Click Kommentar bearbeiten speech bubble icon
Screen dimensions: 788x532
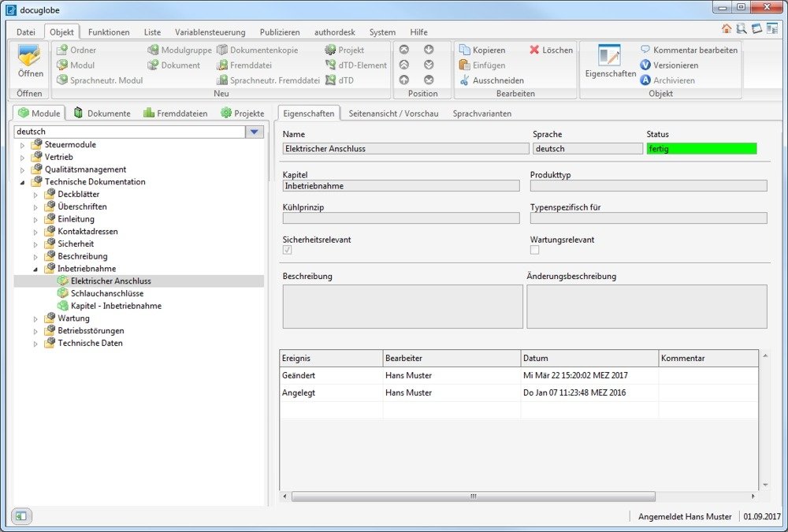[645, 50]
